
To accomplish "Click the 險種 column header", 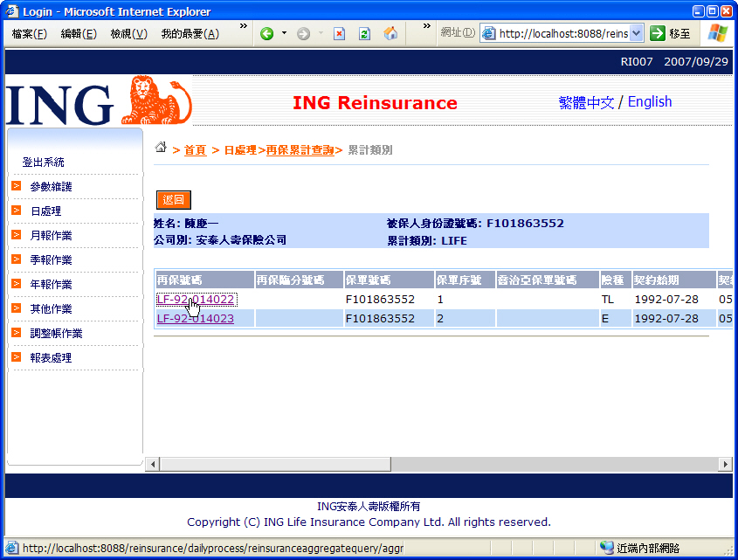I will click(616, 280).
